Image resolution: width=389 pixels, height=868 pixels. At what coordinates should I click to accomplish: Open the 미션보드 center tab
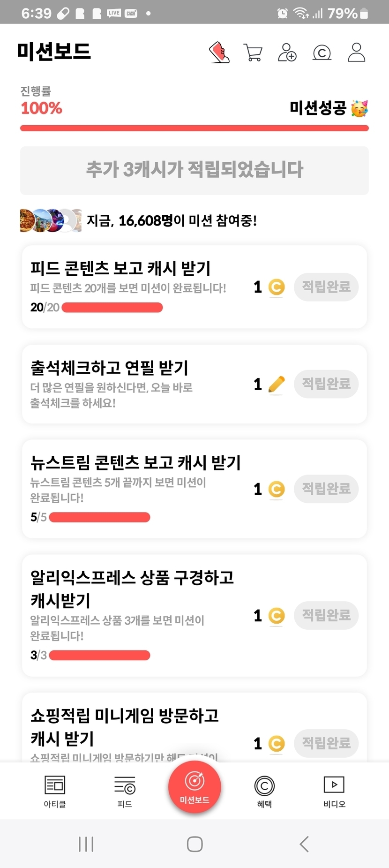(194, 787)
